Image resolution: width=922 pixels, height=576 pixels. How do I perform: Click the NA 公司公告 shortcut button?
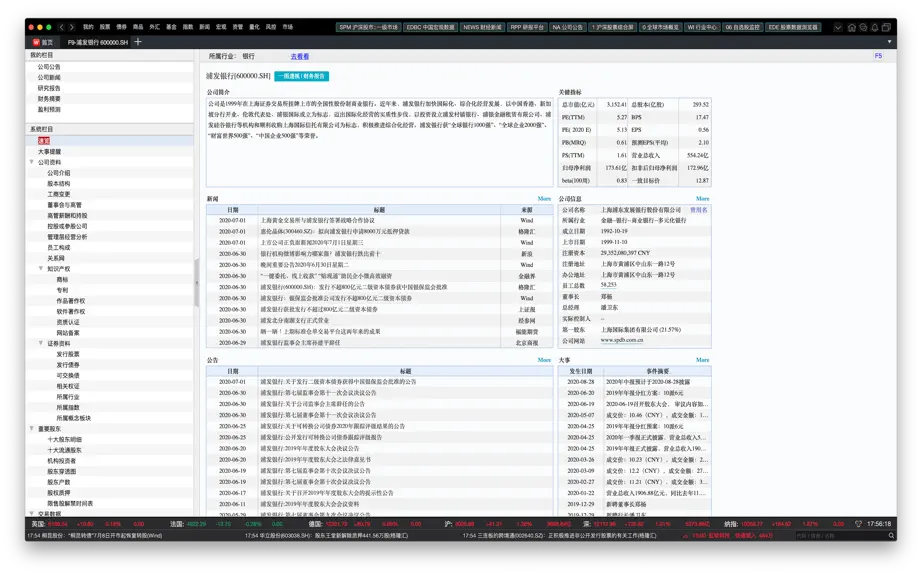(x=567, y=27)
